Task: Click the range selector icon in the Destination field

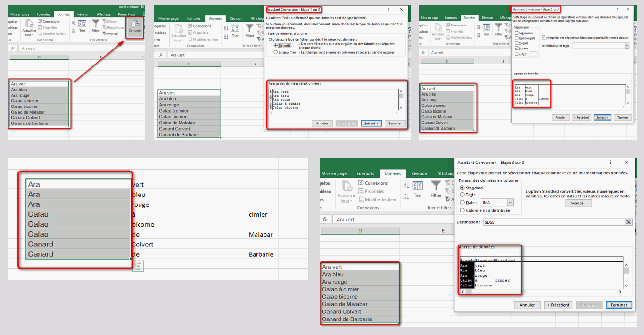Action: [x=628, y=222]
